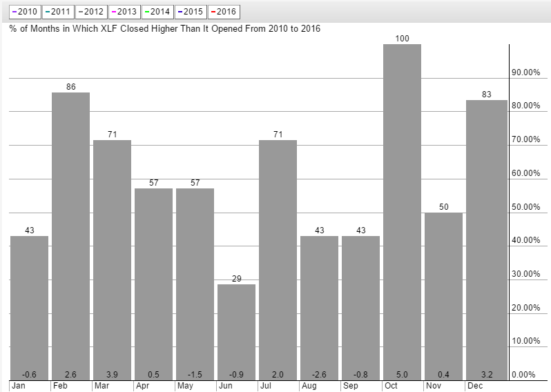Select the September bar showing 43
The image size is (551, 392).
361,308
